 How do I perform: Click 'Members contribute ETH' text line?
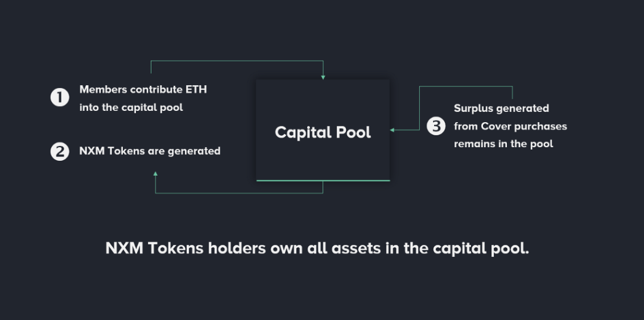tap(143, 90)
